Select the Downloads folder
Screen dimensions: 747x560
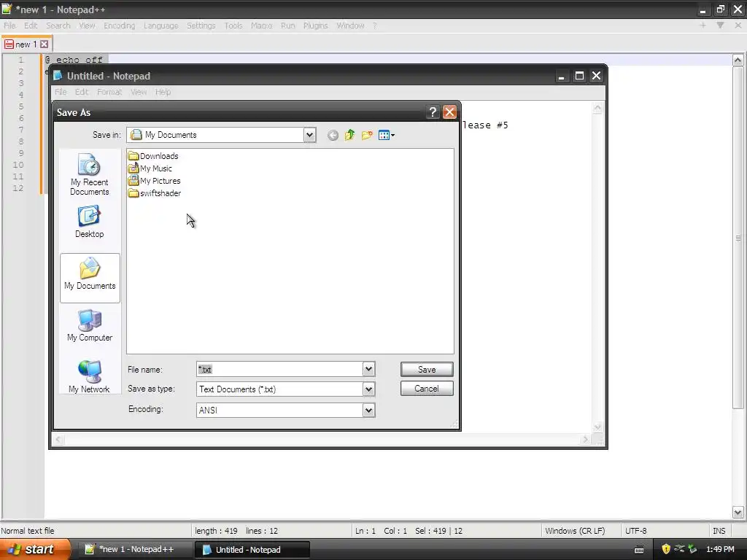153,156
